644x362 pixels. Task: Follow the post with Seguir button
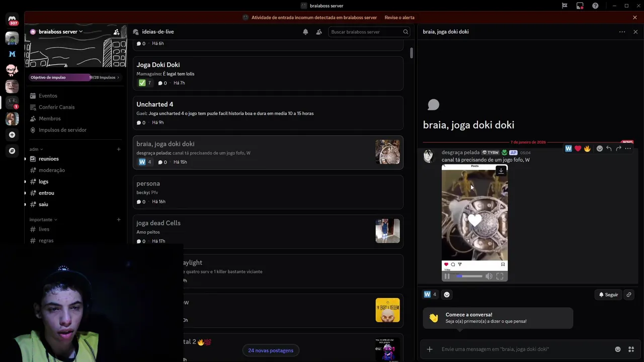pos(608,295)
